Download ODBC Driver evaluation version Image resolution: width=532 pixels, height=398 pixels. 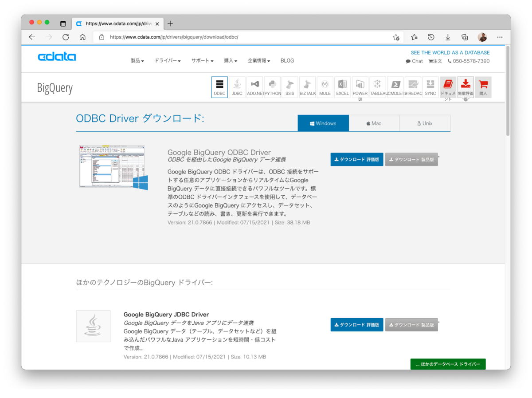(357, 159)
